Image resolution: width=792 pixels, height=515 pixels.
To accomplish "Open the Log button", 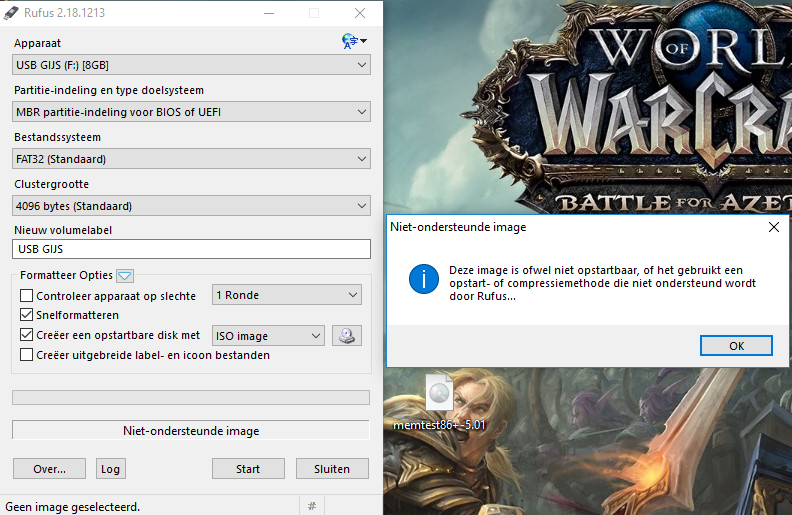I will pyautogui.click(x=111, y=469).
